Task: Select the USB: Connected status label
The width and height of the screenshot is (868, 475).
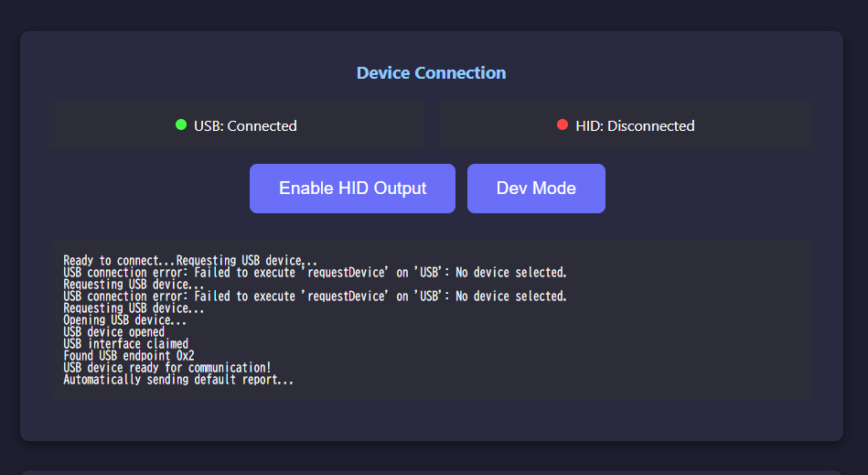Action: click(245, 126)
